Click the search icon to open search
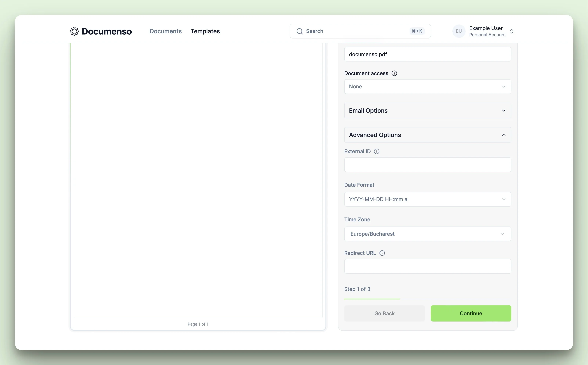The width and height of the screenshot is (588, 365). tap(300, 31)
